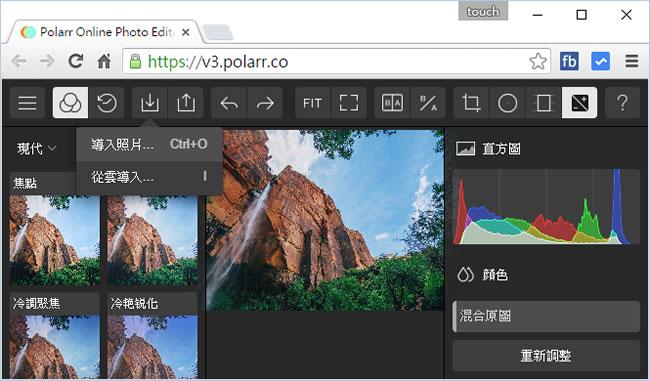Click the browser forward arrow
The image size is (650, 381).
pyautogui.click(x=47, y=62)
